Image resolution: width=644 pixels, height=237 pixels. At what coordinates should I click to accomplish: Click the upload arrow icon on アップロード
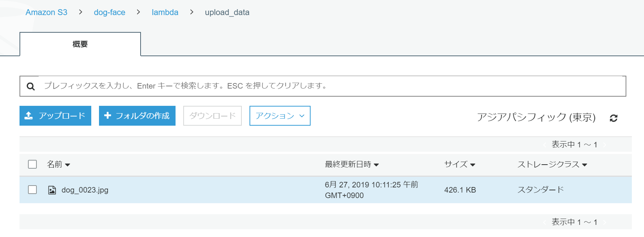coord(29,116)
